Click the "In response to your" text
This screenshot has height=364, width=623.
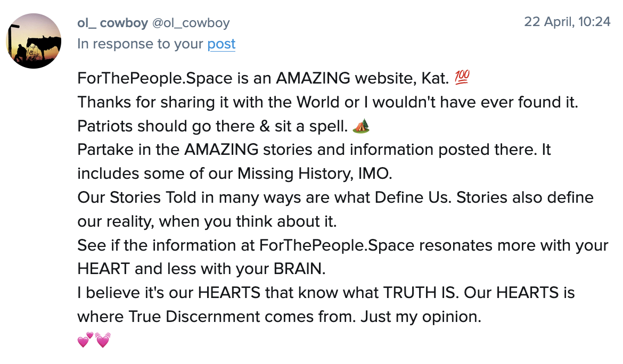point(141,44)
